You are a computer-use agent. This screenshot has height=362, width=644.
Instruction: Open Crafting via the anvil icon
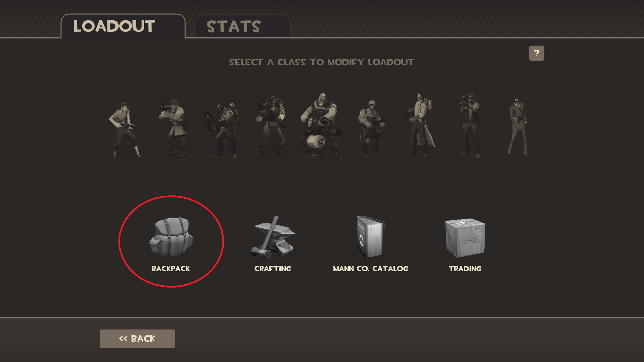tap(273, 237)
